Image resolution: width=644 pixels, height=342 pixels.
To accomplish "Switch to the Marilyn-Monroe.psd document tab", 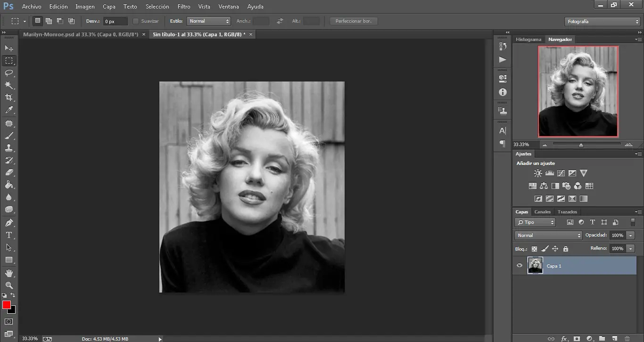I will pos(81,34).
